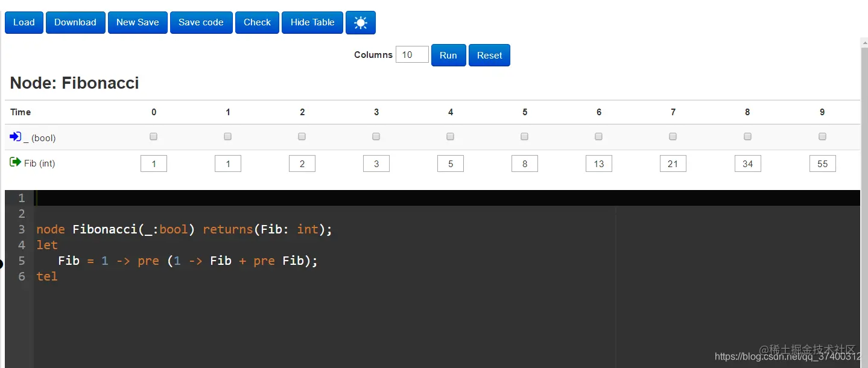The width and height of the screenshot is (868, 368).
Task: Tick the bool checkbox at time 9
Action: click(x=823, y=137)
